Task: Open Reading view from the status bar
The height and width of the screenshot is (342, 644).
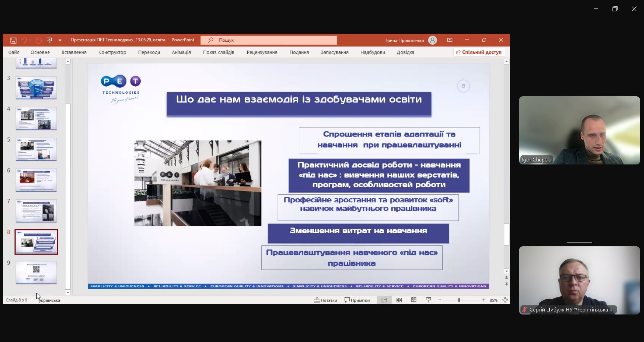Action: point(414,300)
